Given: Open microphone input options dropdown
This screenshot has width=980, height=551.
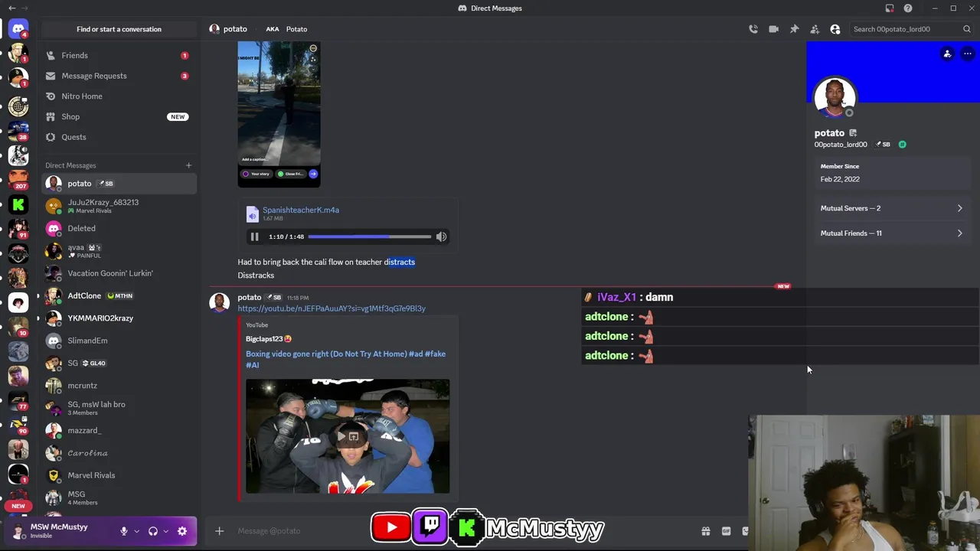Looking at the screenshot, I should coord(137,531).
